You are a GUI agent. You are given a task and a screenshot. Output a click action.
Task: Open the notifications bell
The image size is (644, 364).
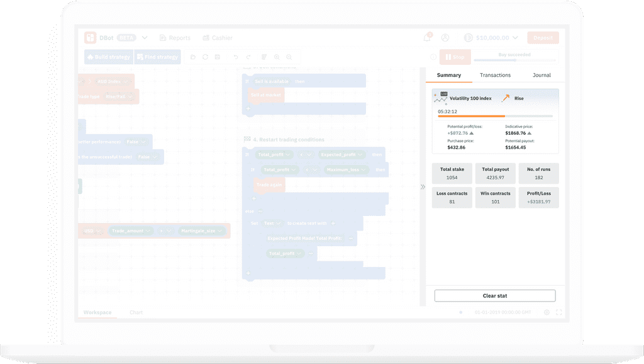[427, 38]
